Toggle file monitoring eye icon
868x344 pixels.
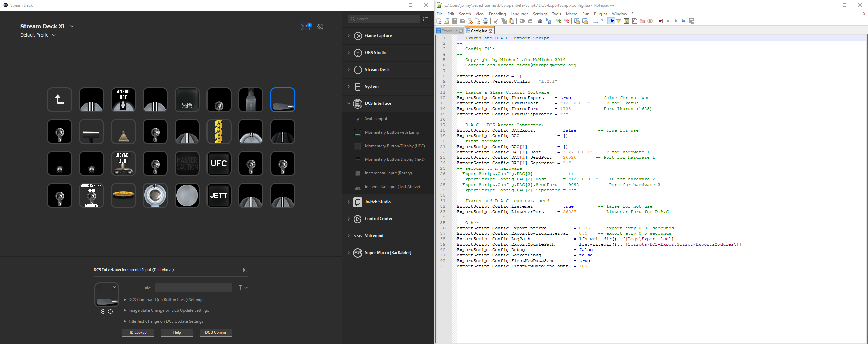click(x=650, y=21)
